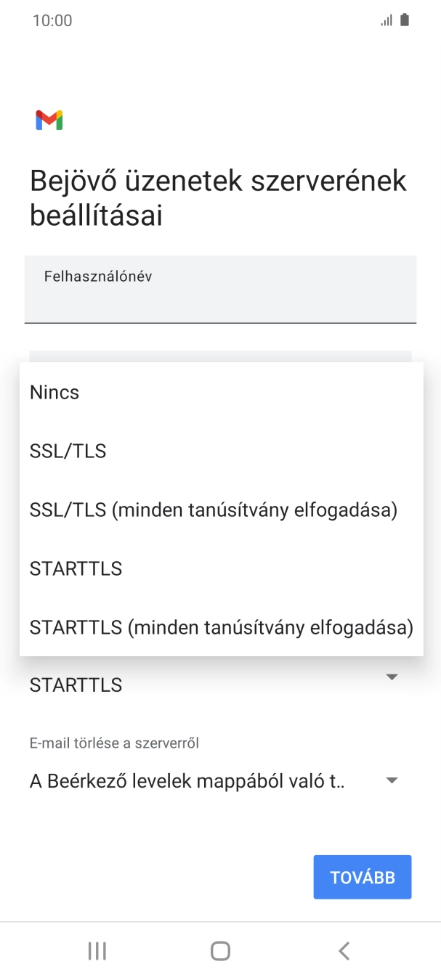The width and height of the screenshot is (441, 980).
Task: Tap the clock showing 10:00
Action: (x=52, y=20)
